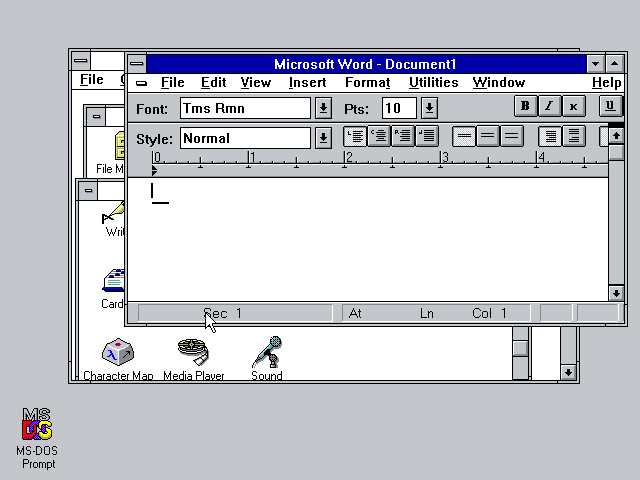
Task: Select the MS-DOS Prompt desktop icon
Action: coord(37,438)
